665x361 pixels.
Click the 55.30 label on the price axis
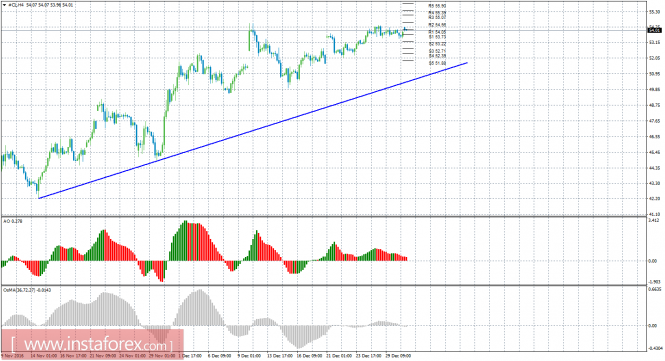[654, 12]
